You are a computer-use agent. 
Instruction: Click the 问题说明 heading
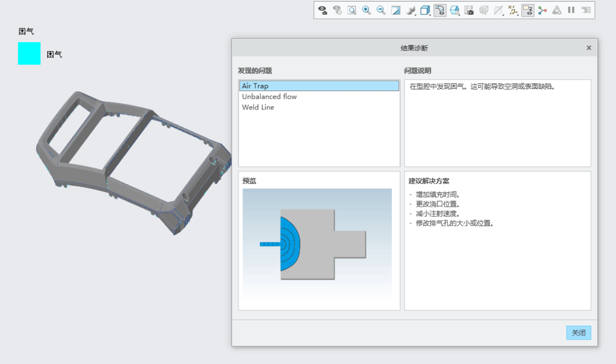[418, 71]
